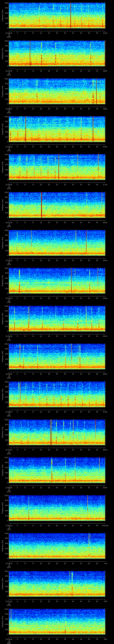Select the spectrogram panel starting at 22:58:00
114x644 pixels.
click(x=57, y=470)
